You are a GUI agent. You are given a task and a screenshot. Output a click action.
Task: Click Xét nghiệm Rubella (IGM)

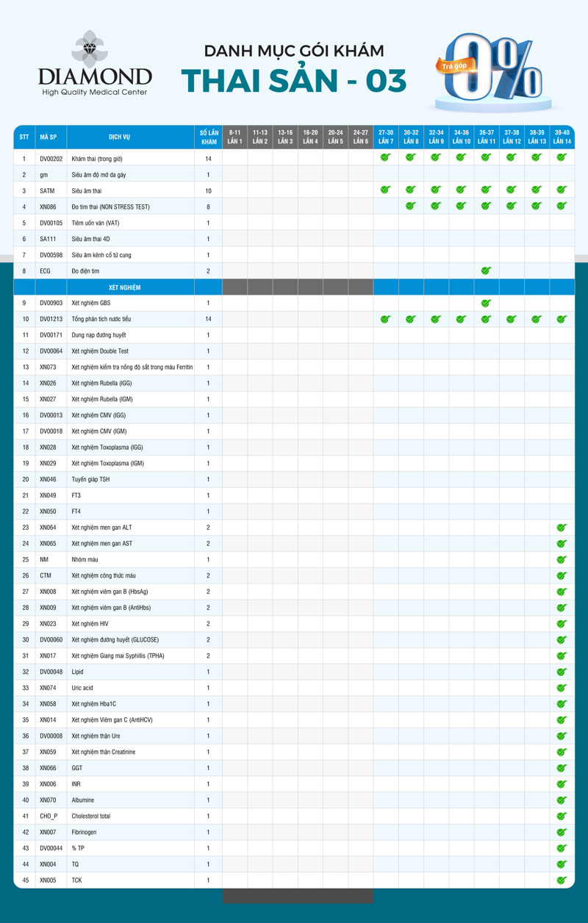[101, 399]
